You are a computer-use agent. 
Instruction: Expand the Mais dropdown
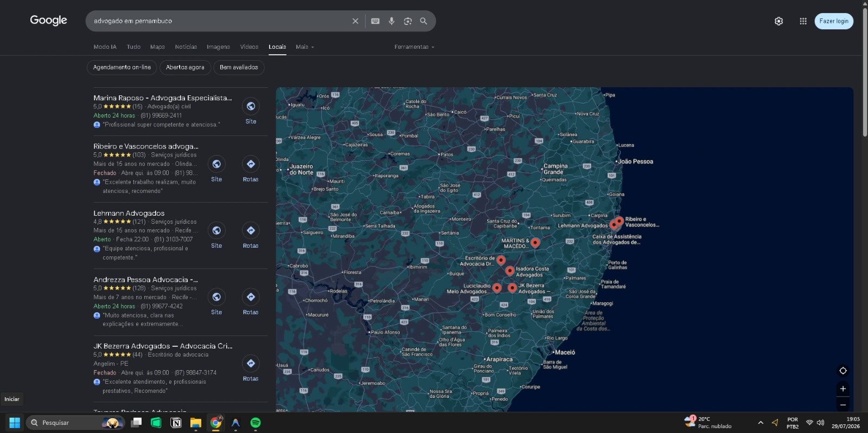tap(305, 47)
